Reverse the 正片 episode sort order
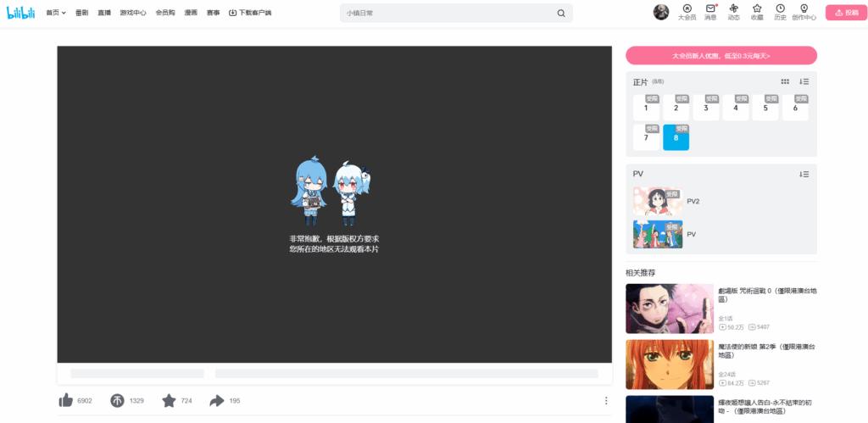868x423 pixels. pos(804,81)
